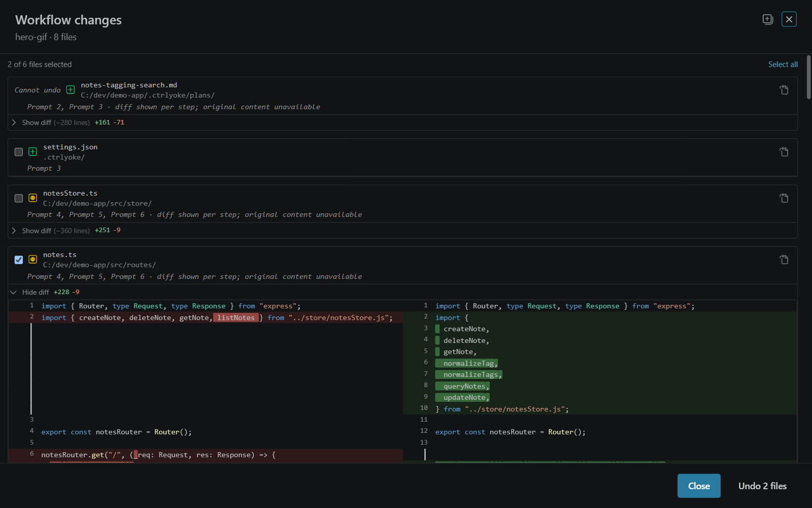Click the notesStore.ts file name

pyautogui.click(x=70, y=193)
